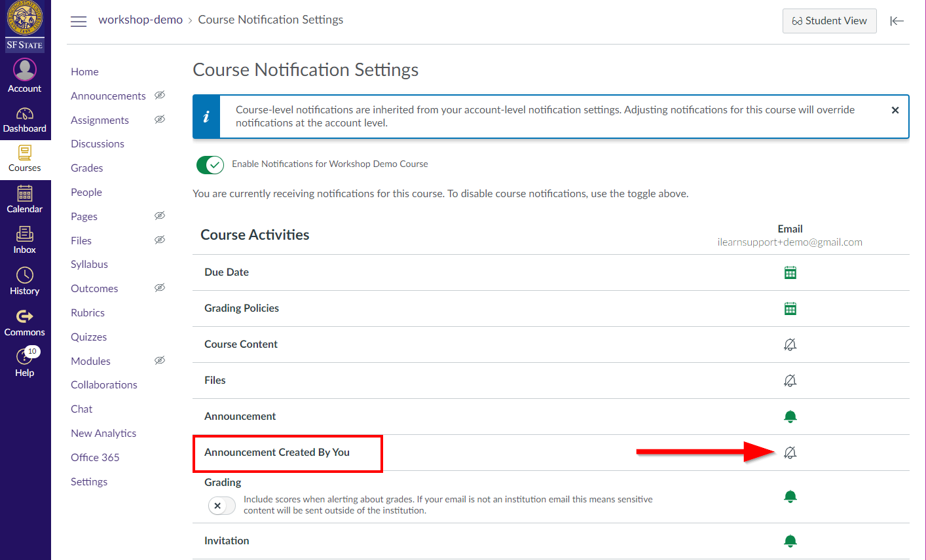Click the Due Date row label

pos(227,272)
